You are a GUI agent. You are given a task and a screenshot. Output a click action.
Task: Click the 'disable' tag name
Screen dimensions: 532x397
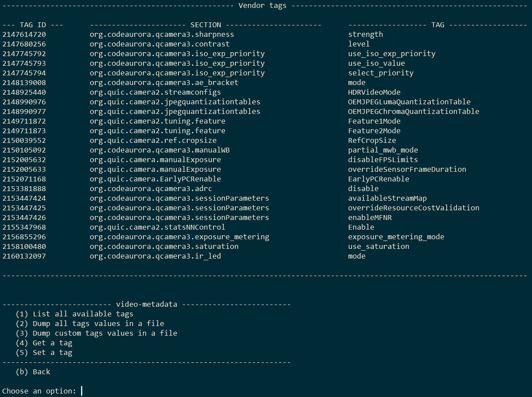(x=363, y=188)
